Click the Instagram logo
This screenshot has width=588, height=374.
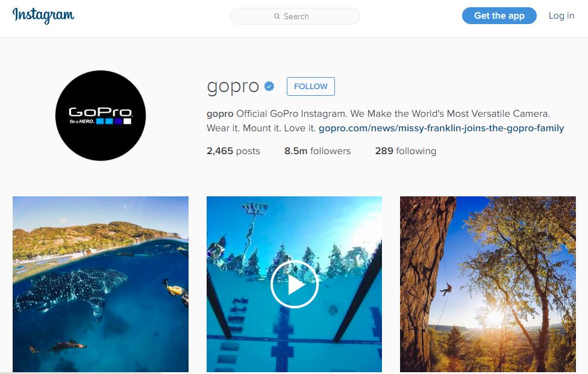point(43,16)
